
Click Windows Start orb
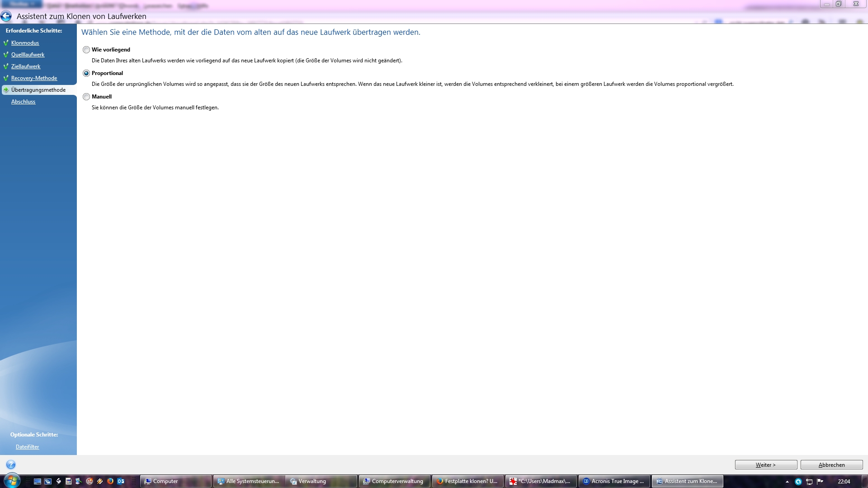[x=12, y=481]
